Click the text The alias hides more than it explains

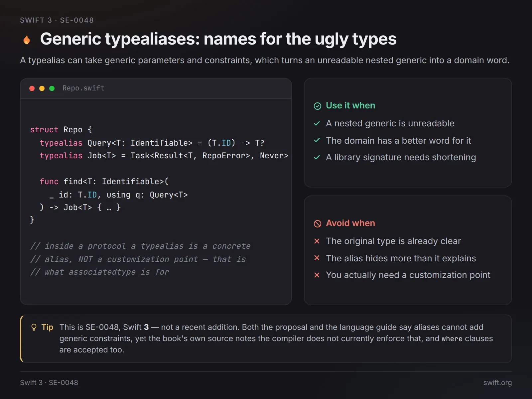tap(401, 258)
